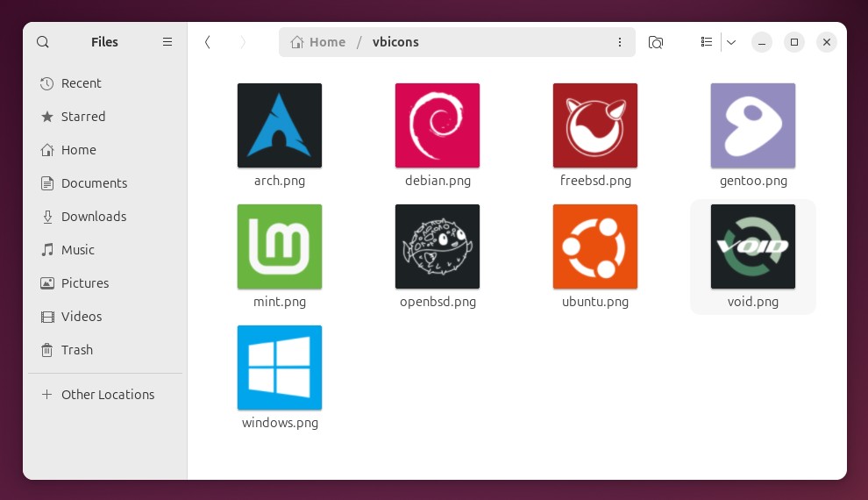Click the search folder icon beside path bar
The height and width of the screenshot is (500, 868).
click(x=656, y=42)
